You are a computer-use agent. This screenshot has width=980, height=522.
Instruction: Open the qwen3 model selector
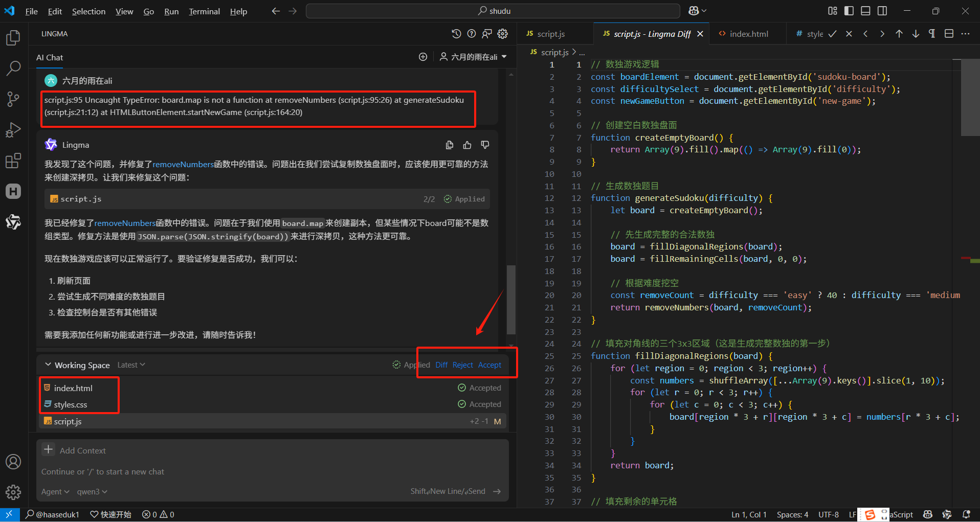tap(92, 491)
